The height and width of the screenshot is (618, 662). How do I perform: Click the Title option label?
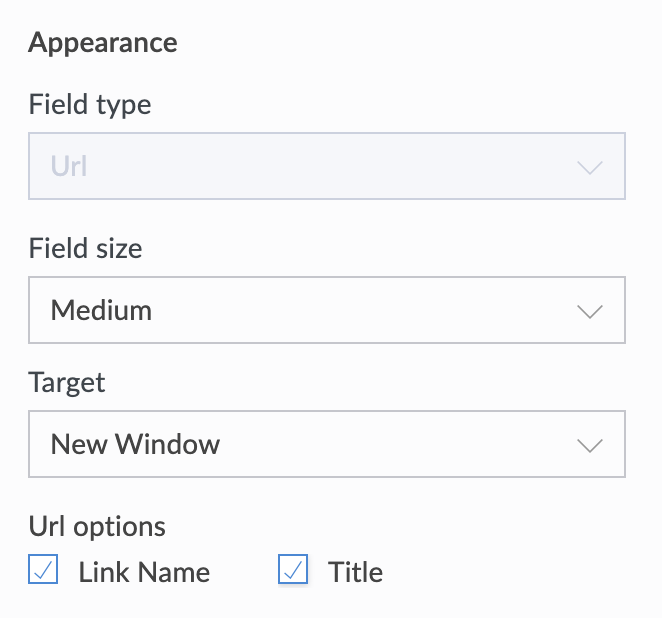point(355,572)
